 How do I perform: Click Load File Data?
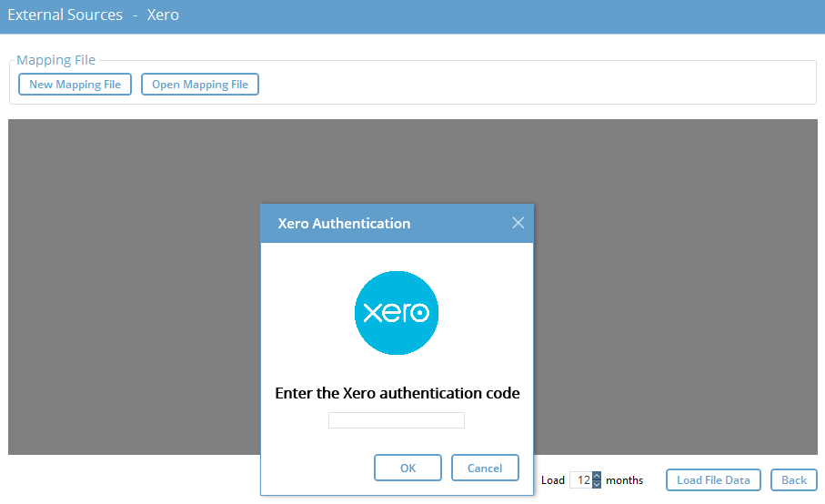point(713,479)
